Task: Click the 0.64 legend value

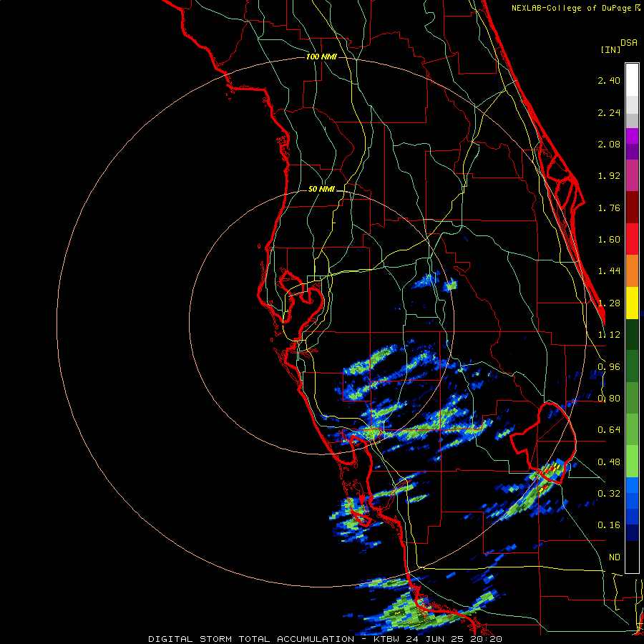Action: pyautogui.click(x=609, y=430)
